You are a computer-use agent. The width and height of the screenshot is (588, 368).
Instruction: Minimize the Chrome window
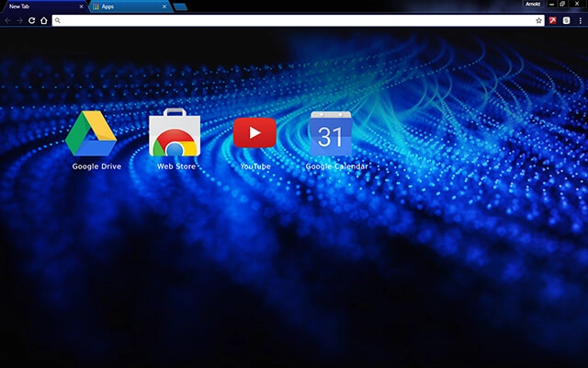[x=551, y=4]
